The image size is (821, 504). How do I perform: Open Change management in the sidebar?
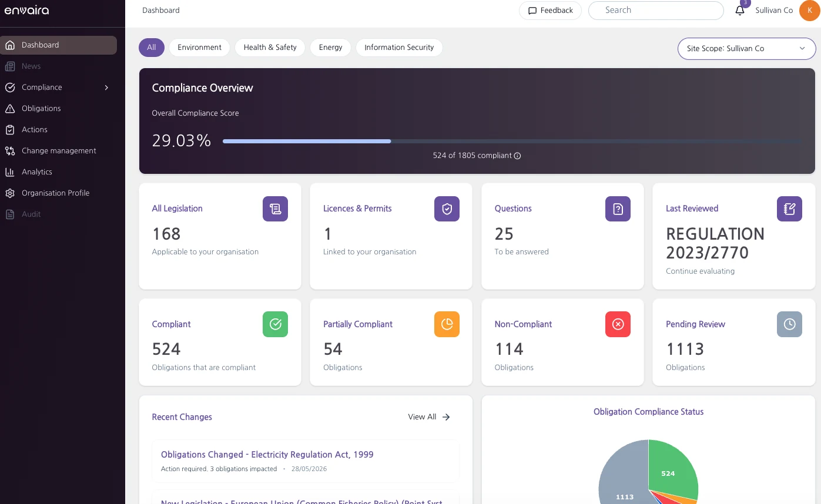click(x=59, y=151)
